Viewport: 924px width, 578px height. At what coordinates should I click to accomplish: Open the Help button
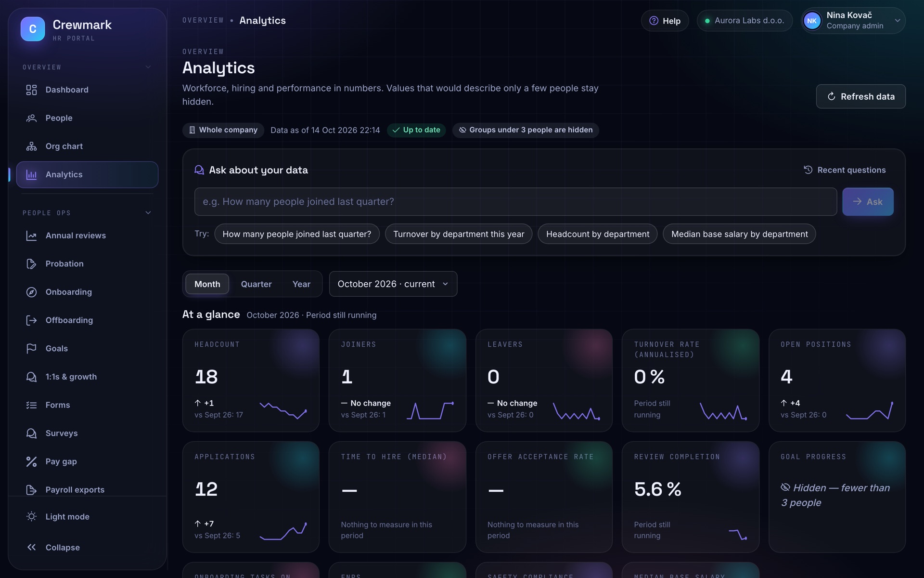click(665, 21)
